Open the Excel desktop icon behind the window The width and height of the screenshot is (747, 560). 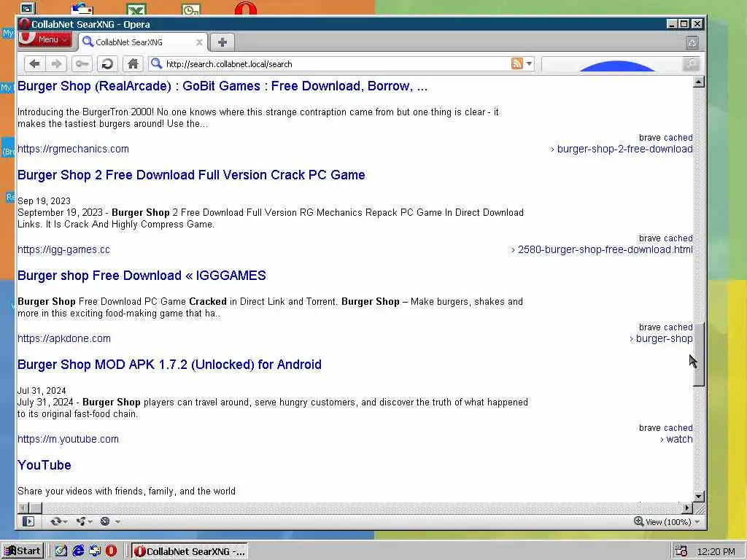click(x=136, y=9)
